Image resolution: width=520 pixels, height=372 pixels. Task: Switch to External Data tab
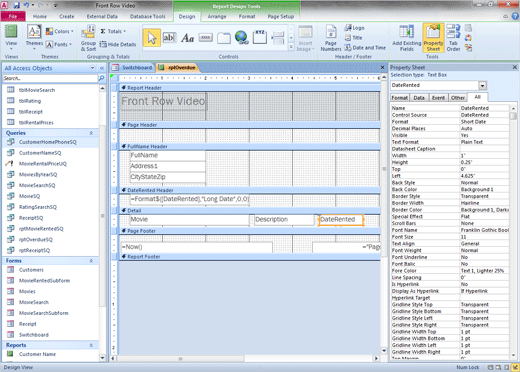point(102,16)
